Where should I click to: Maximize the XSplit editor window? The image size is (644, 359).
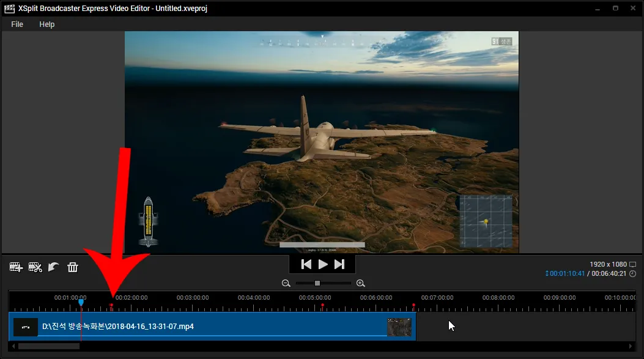pos(615,8)
